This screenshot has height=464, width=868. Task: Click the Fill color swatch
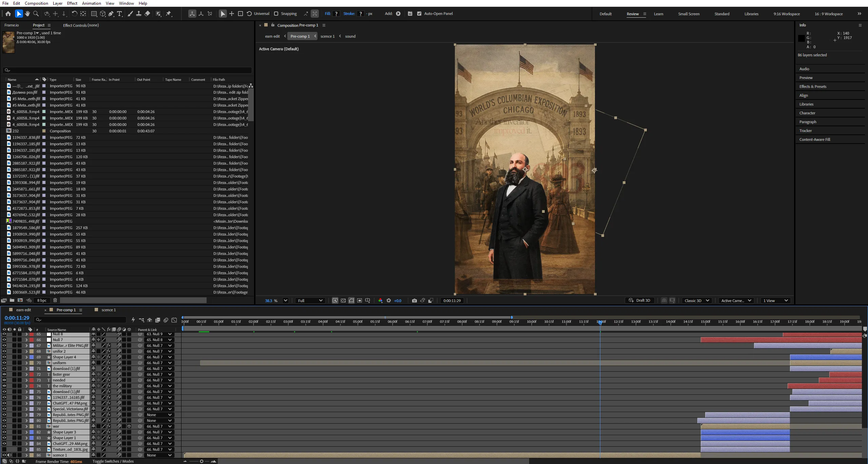tap(336, 14)
